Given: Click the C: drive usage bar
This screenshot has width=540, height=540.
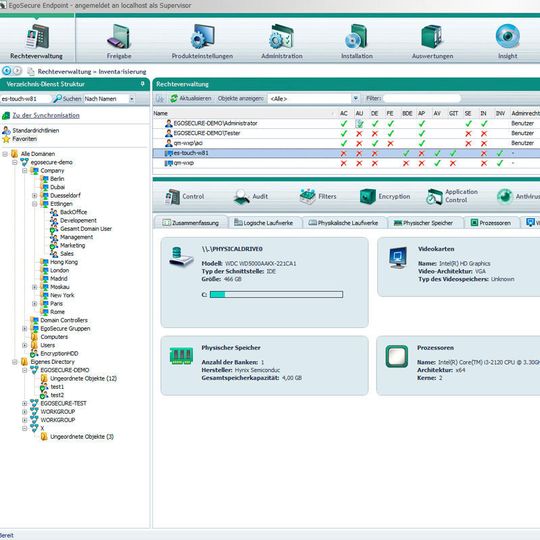Looking at the screenshot, I should pos(276,294).
